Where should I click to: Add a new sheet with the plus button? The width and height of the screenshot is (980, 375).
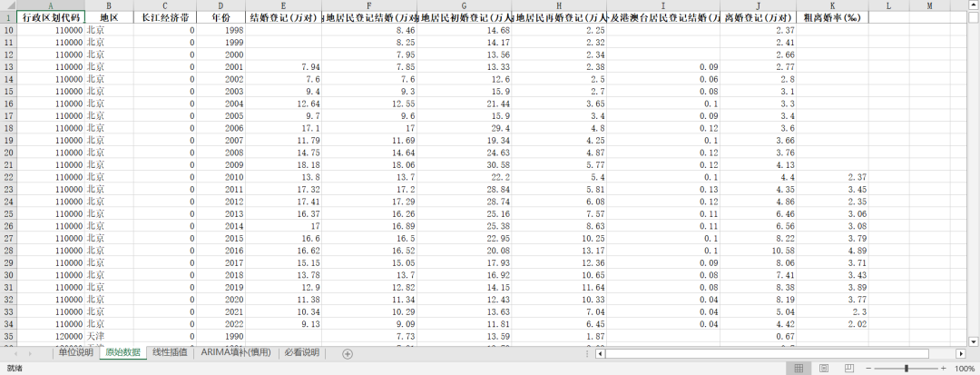click(x=348, y=354)
